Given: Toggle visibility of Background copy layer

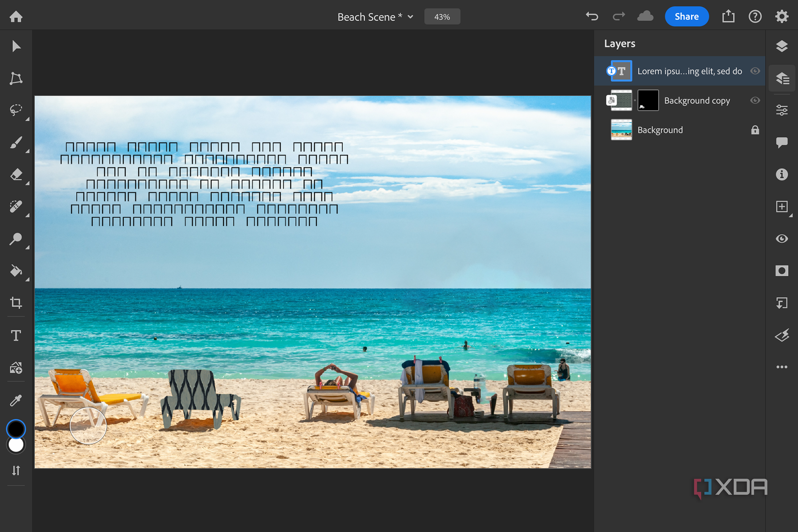Looking at the screenshot, I should tap(755, 100).
